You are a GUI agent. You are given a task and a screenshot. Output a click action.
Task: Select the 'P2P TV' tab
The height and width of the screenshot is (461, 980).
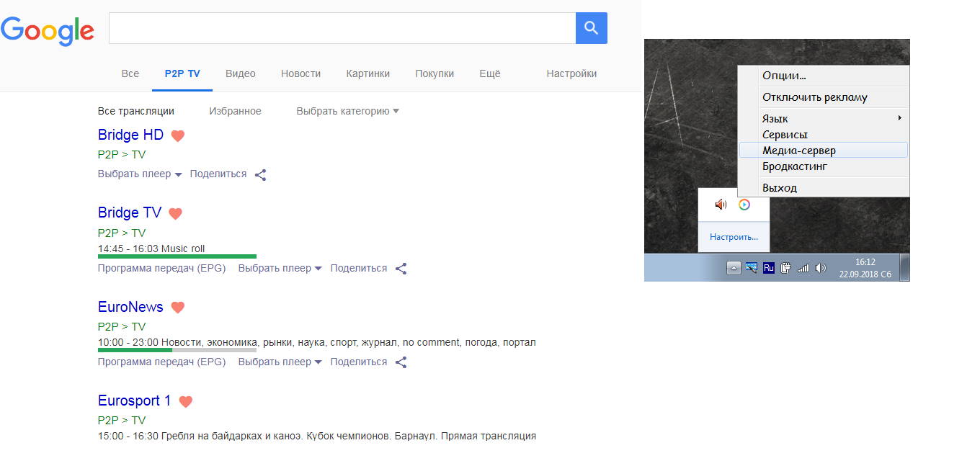click(x=182, y=73)
